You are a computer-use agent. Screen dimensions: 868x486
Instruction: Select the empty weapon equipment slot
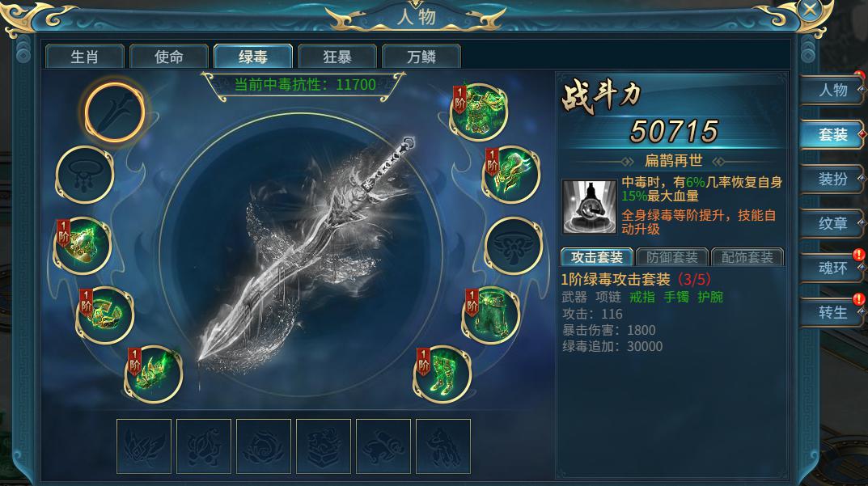(115, 112)
